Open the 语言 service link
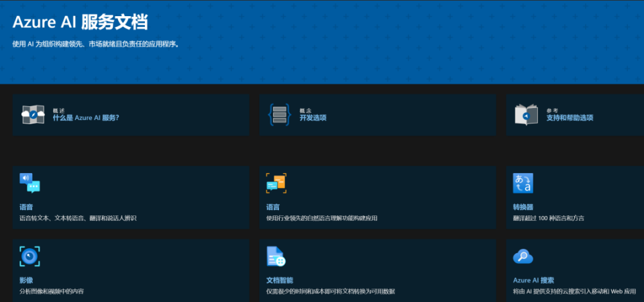The height and width of the screenshot is (302, 644). (273, 207)
